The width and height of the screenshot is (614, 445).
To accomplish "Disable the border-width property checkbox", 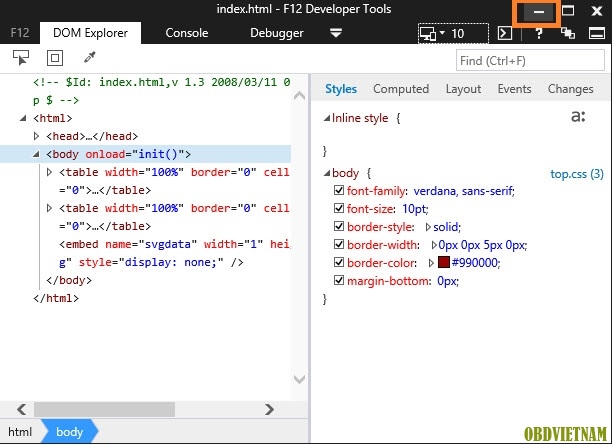I will point(339,244).
